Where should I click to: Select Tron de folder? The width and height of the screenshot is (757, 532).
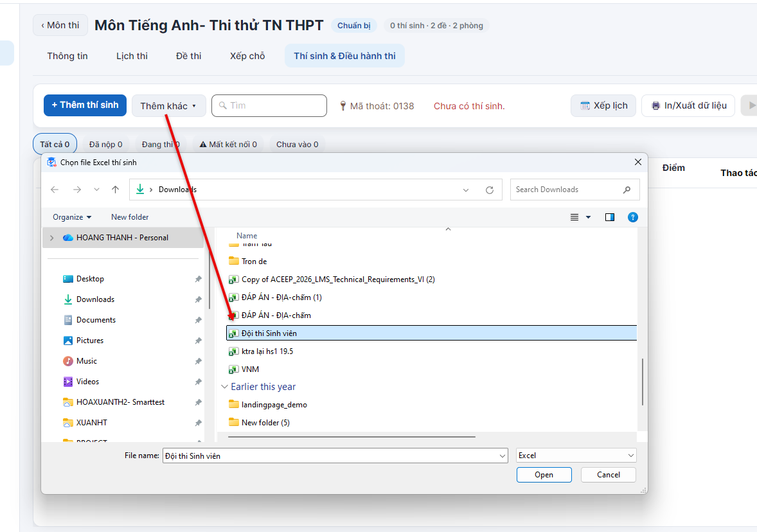click(254, 261)
